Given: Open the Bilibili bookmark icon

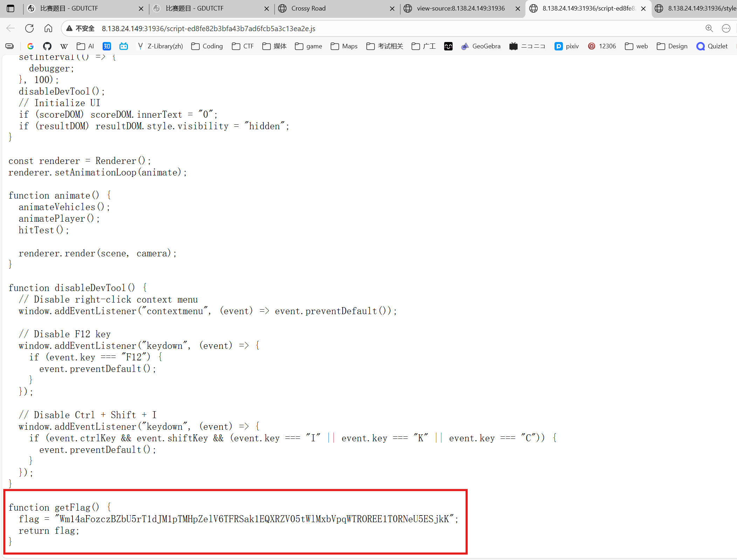Looking at the screenshot, I should 124,46.
